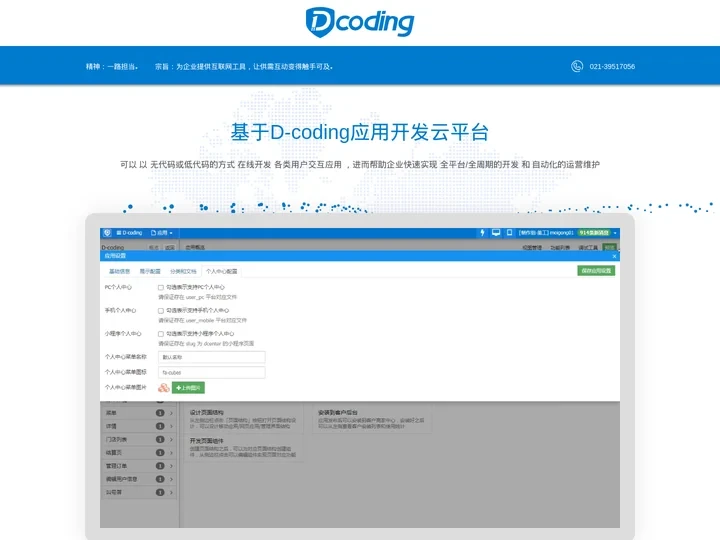Focus the 个人中心菜单图标 fa-cubes field
This screenshot has width=720, height=540.
tap(212, 372)
